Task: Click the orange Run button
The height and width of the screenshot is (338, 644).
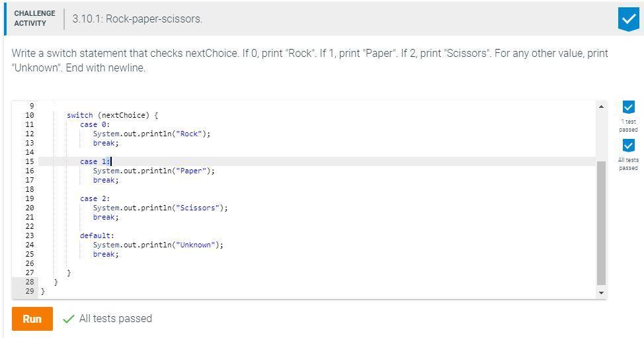Action: [x=32, y=319]
